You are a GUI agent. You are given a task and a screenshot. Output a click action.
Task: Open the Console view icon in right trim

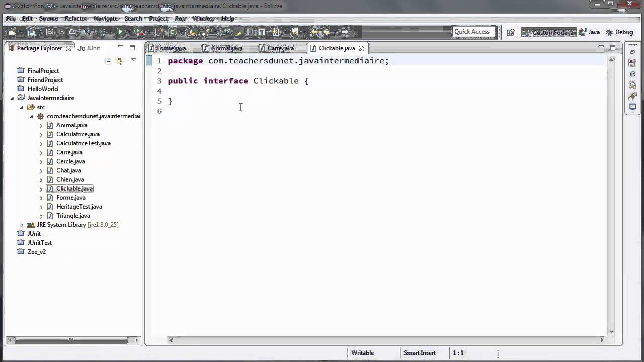point(632,107)
